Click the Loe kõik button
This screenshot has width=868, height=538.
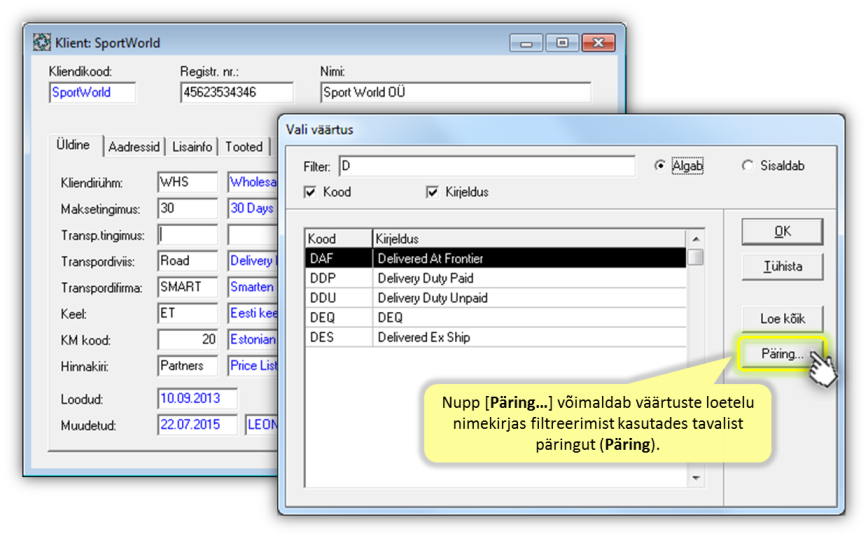click(782, 319)
